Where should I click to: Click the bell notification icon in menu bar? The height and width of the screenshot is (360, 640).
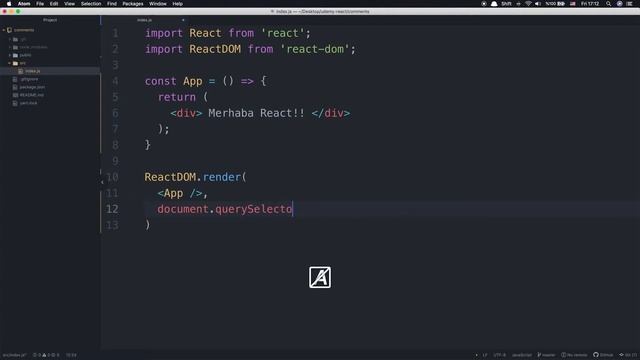click(x=494, y=4)
